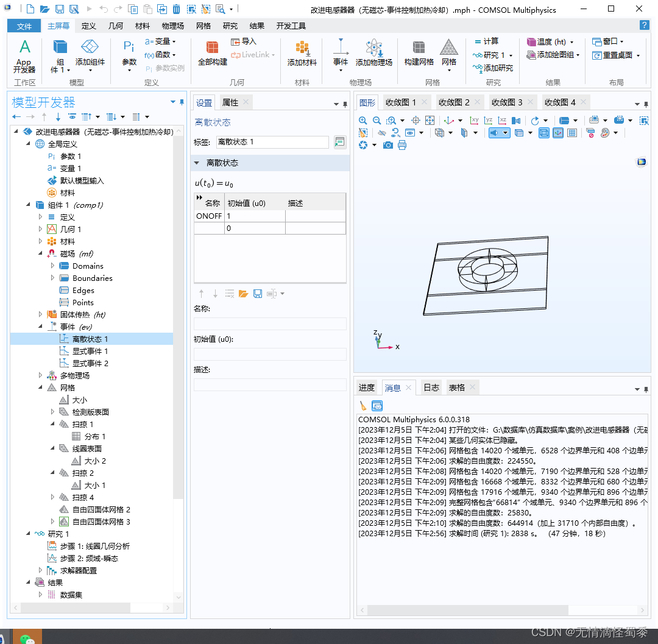The image size is (658, 644).
Task: Open the 结果 ribbon tab
Action: [257, 26]
